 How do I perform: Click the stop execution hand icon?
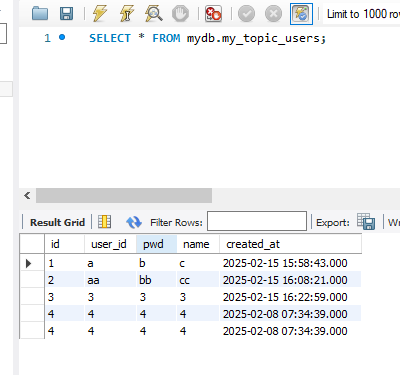click(180, 14)
